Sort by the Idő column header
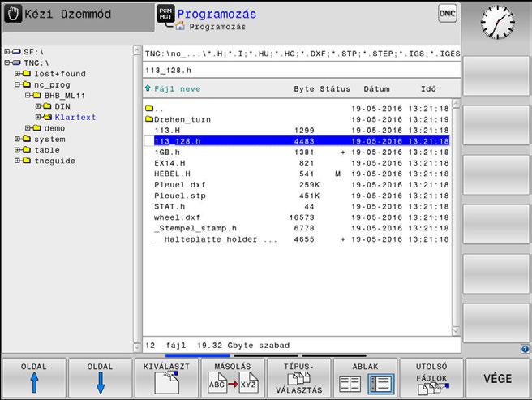 [x=428, y=89]
